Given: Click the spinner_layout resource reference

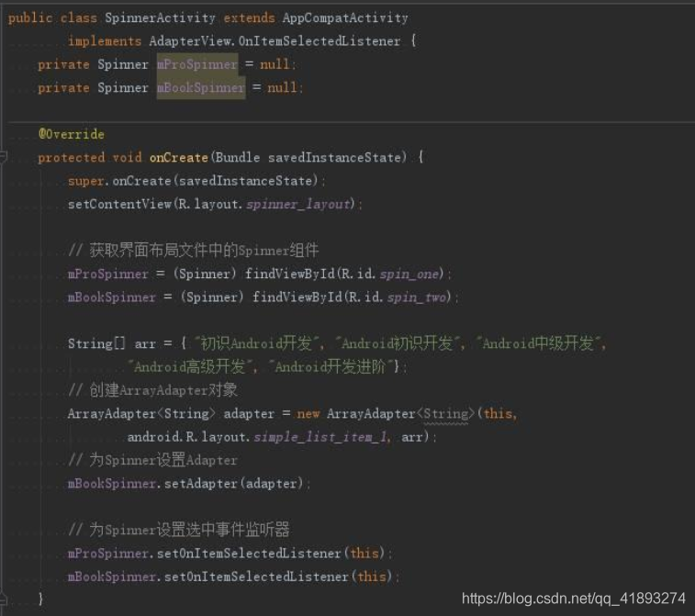Looking at the screenshot, I should pyautogui.click(x=297, y=205).
